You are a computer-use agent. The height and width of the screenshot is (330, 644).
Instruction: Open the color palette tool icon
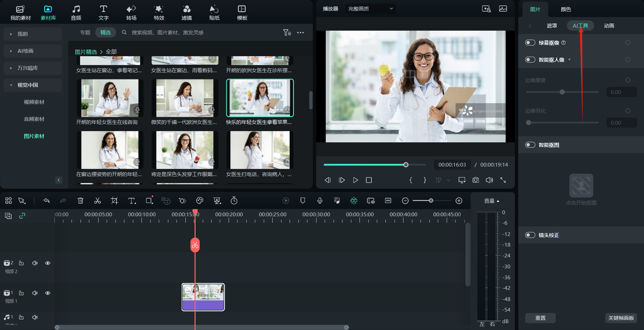coord(200,201)
